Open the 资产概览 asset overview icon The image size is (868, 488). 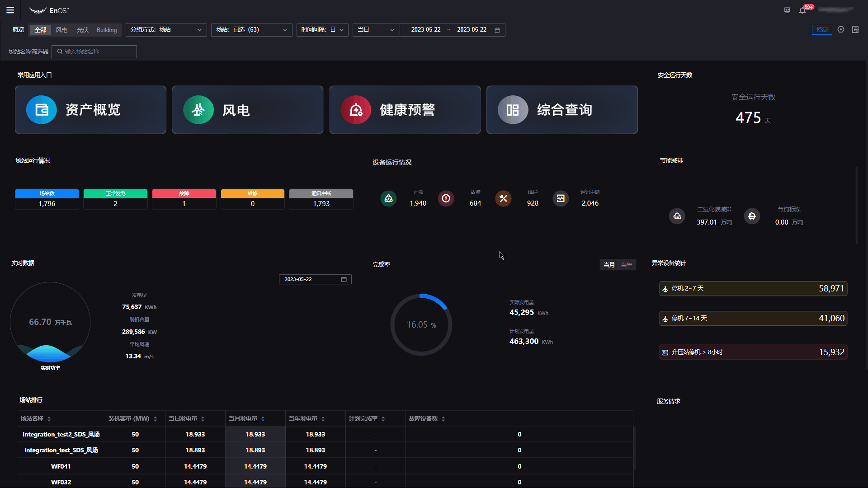tap(41, 110)
